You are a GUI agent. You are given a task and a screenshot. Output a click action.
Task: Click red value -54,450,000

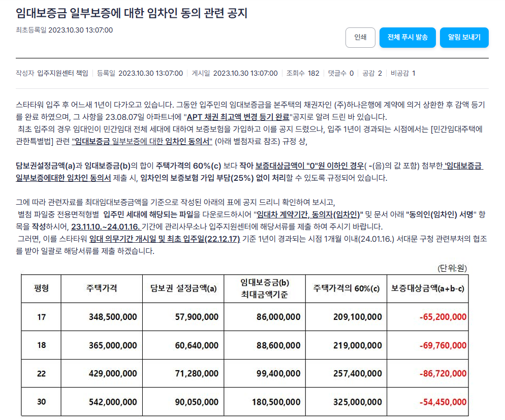[443, 402]
